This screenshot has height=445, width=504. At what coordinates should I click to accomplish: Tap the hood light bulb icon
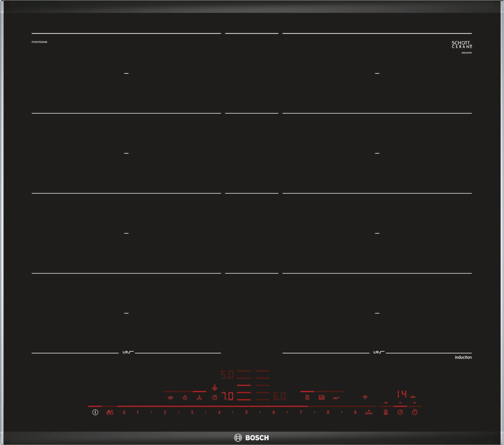185,398
